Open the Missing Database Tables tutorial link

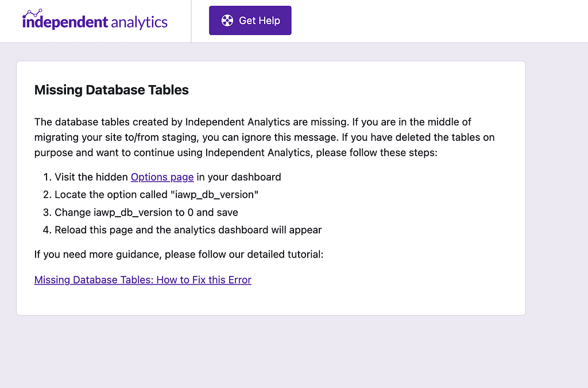142,280
